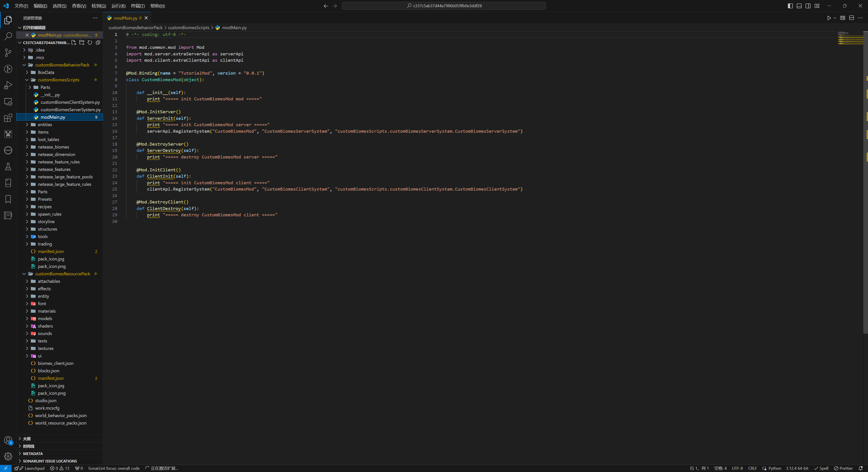Click the new file icon in explorer header

coord(74,43)
